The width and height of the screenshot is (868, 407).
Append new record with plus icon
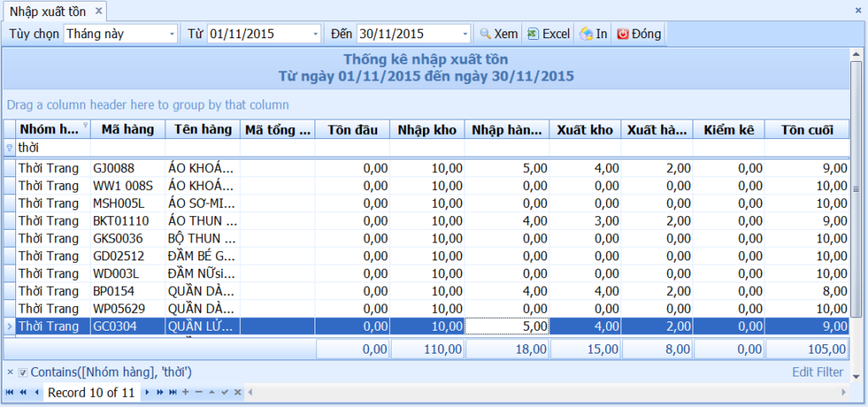pyautogui.click(x=186, y=392)
